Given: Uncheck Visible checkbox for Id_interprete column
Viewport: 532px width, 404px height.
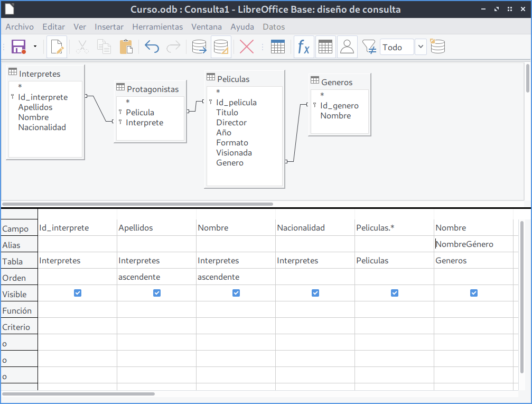Looking at the screenshot, I should tap(78, 293).
